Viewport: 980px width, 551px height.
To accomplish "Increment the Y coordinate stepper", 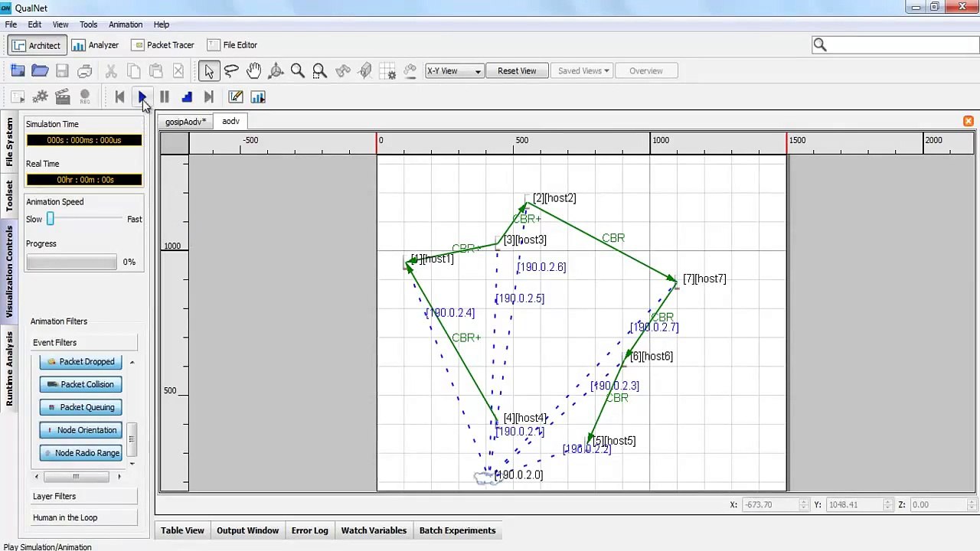I will point(887,502).
